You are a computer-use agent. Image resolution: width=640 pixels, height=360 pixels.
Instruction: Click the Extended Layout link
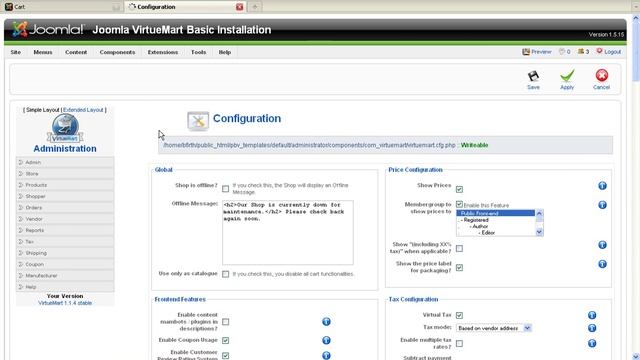click(83, 110)
